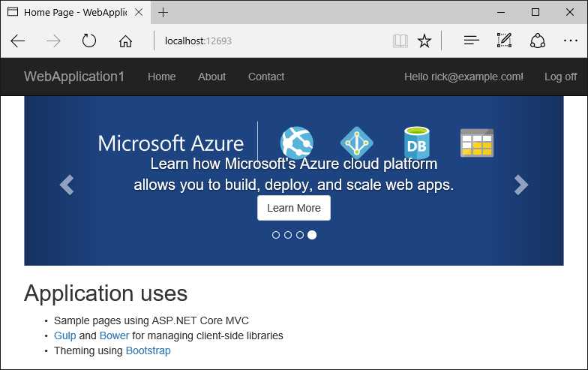
Task: Select the fourth filled carousel dot
Action: coord(312,235)
